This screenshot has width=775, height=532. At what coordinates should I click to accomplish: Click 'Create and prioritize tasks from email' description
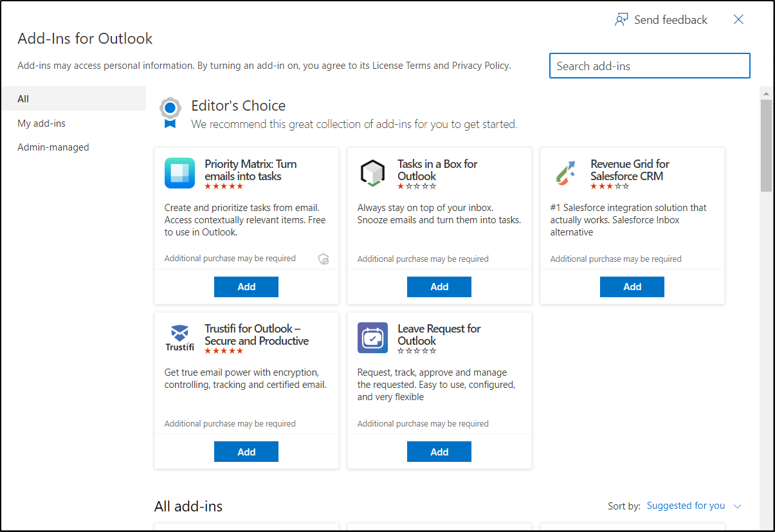click(x=245, y=220)
